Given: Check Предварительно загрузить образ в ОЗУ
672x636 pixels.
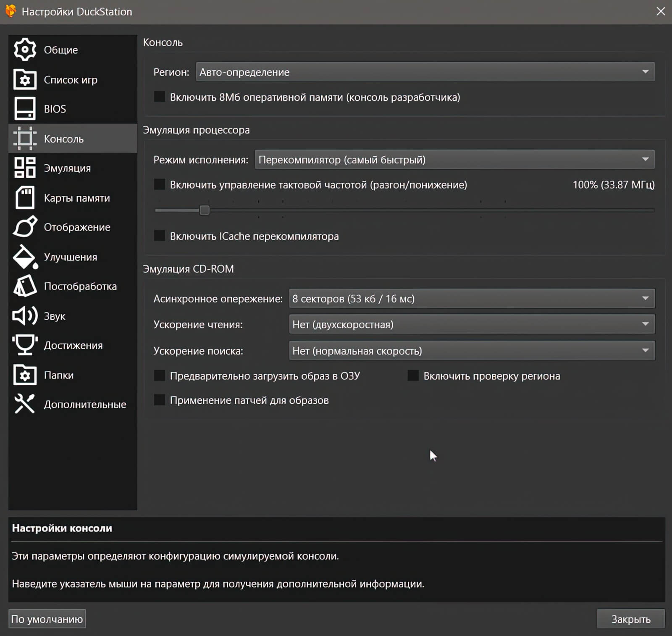Looking at the screenshot, I should (159, 376).
